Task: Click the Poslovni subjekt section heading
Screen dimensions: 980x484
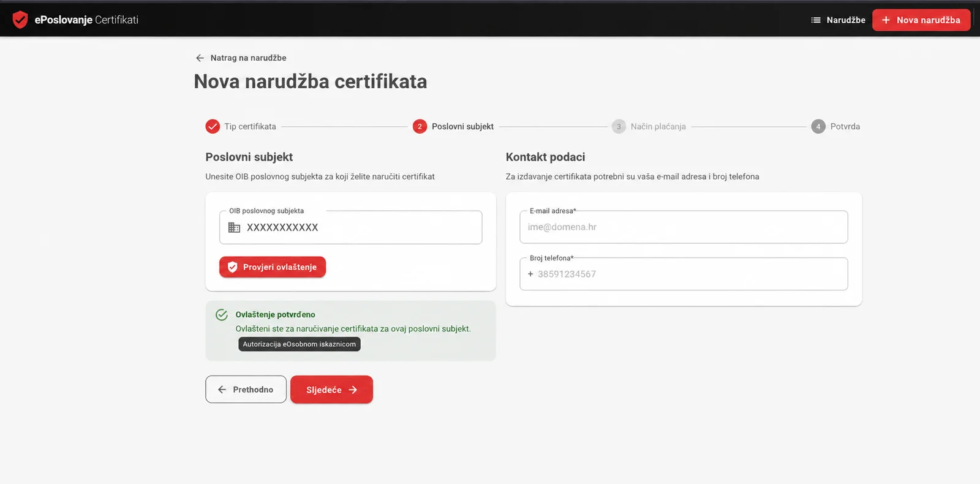Action: 249,157
